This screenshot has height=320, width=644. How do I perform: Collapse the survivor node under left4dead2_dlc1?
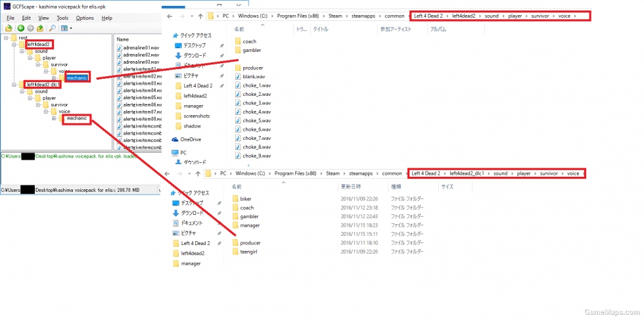click(x=38, y=104)
